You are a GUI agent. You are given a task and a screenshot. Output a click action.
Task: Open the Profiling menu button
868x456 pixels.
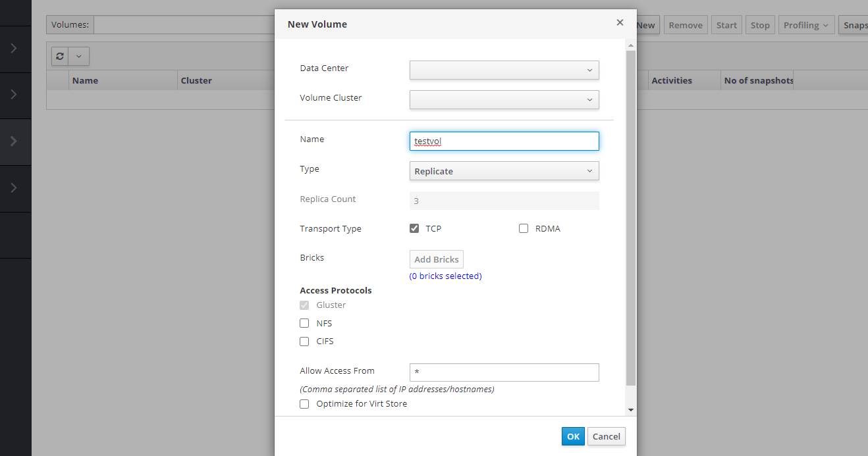point(807,25)
